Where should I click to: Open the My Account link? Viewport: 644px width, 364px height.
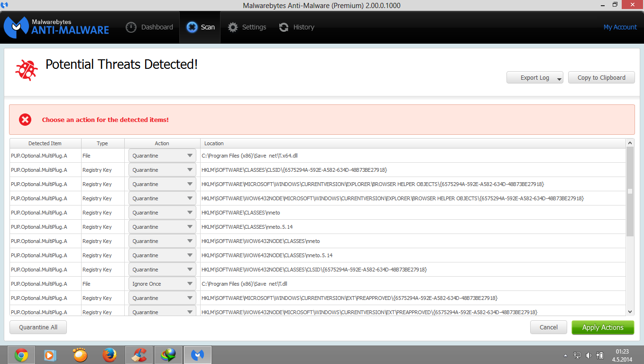(620, 28)
